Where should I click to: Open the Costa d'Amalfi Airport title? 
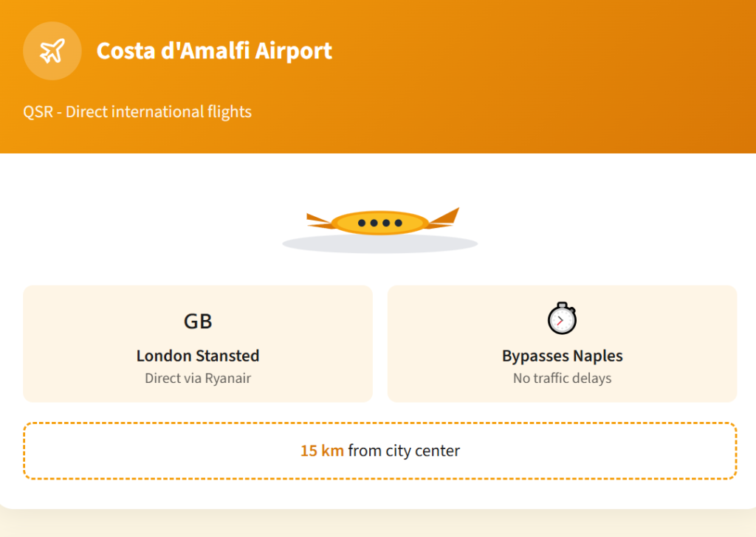pyautogui.click(x=214, y=51)
